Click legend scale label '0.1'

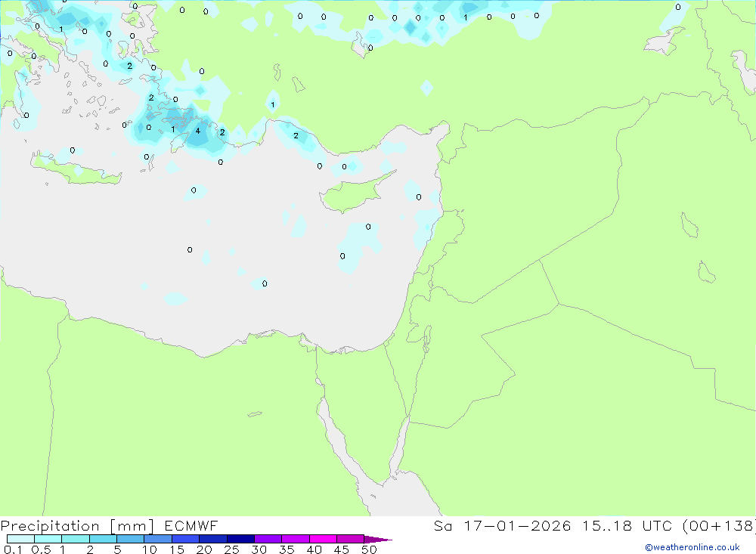coord(13,549)
